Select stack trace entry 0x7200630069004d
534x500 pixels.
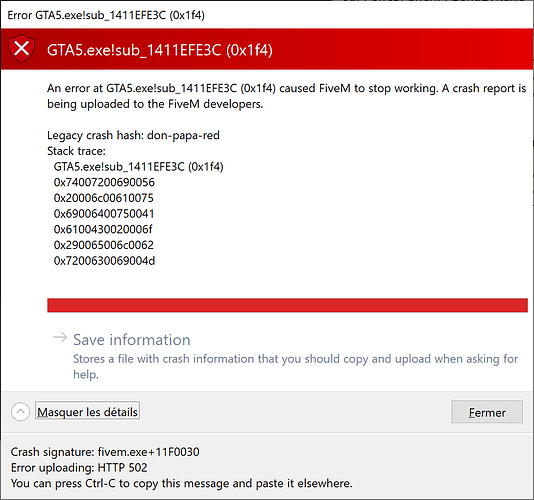click(x=104, y=261)
